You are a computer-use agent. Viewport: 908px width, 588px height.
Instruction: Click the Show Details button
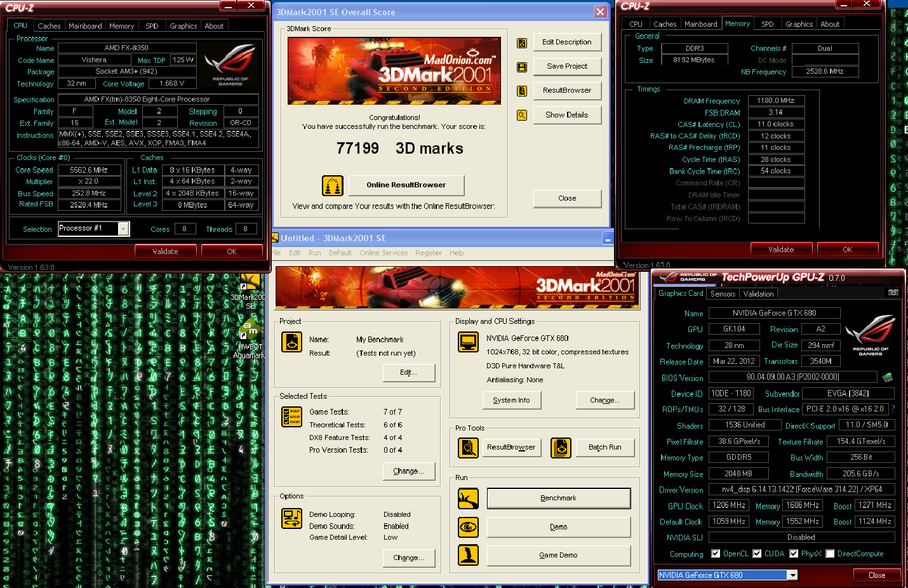click(567, 115)
